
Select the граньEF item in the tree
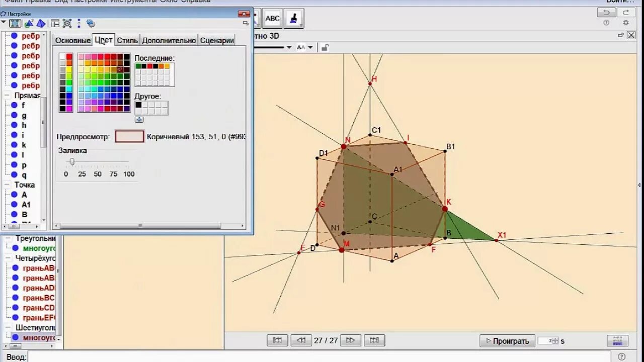39,318
